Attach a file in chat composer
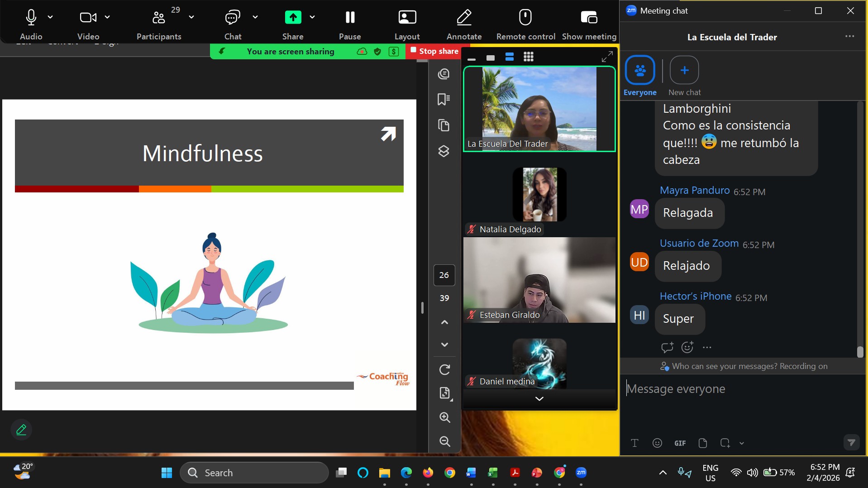The height and width of the screenshot is (488, 868). point(702,443)
